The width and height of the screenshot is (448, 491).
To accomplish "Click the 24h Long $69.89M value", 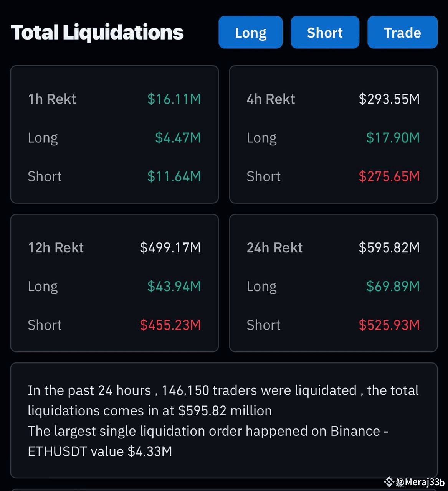I will 393,286.
